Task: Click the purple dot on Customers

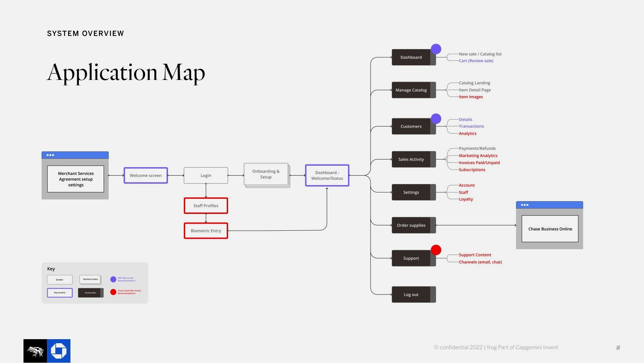Action: (436, 119)
